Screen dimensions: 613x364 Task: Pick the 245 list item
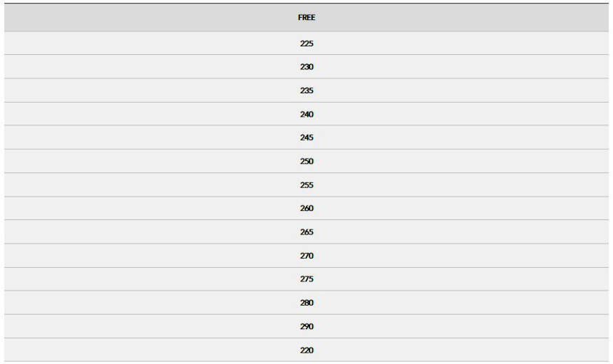(x=306, y=137)
